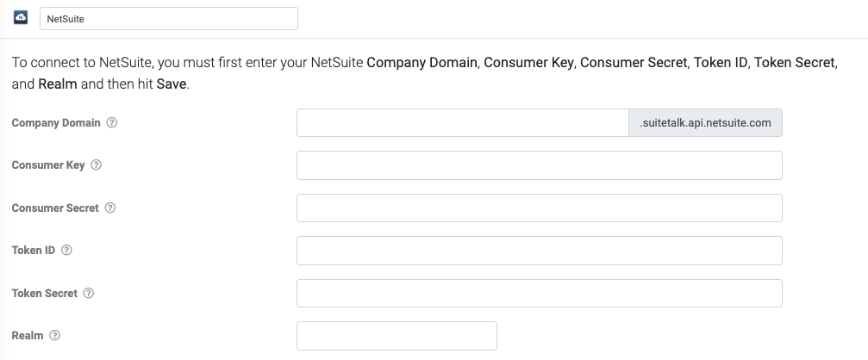Click the Token Secret field label text
This screenshot has height=360, width=868.
point(45,293)
